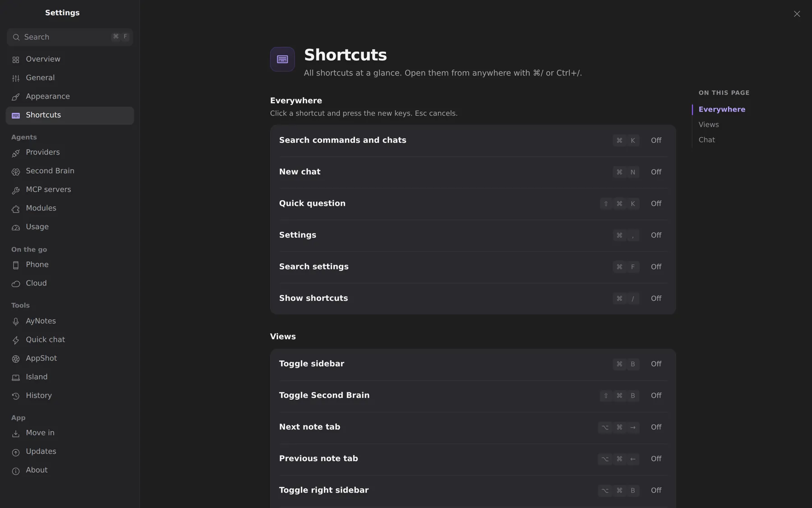812x508 pixels.
Task: Click the Usage gauge icon
Action: pyautogui.click(x=16, y=227)
